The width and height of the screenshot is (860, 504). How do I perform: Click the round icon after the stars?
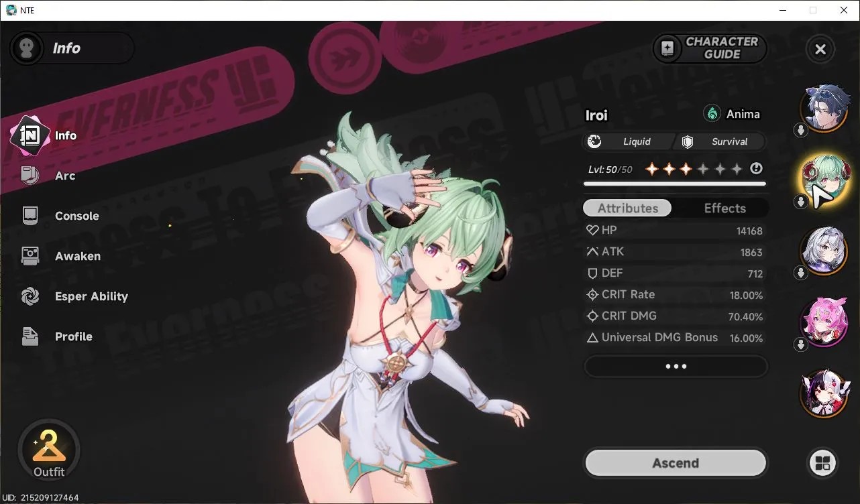[x=757, y=169]
